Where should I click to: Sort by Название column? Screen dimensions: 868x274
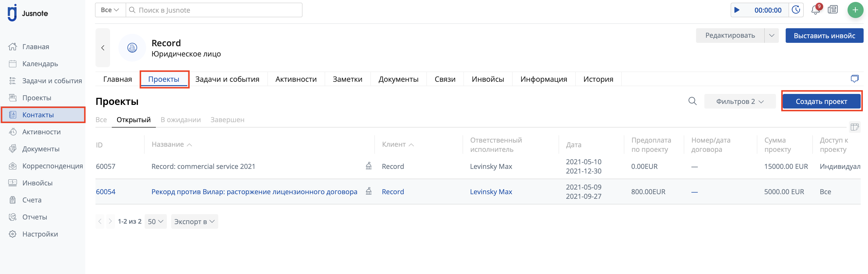[171, 144]
